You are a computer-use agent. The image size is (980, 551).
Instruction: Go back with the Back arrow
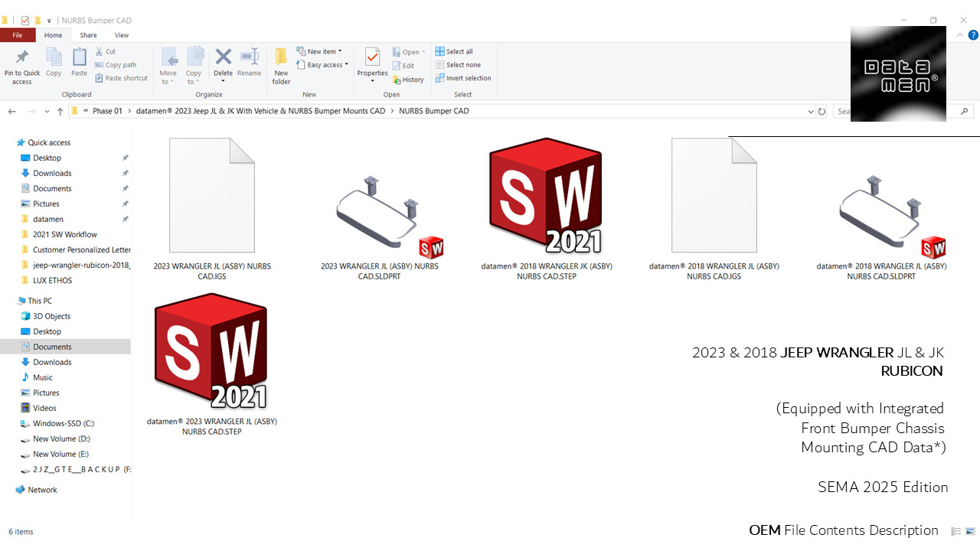(x=11, y=111)
